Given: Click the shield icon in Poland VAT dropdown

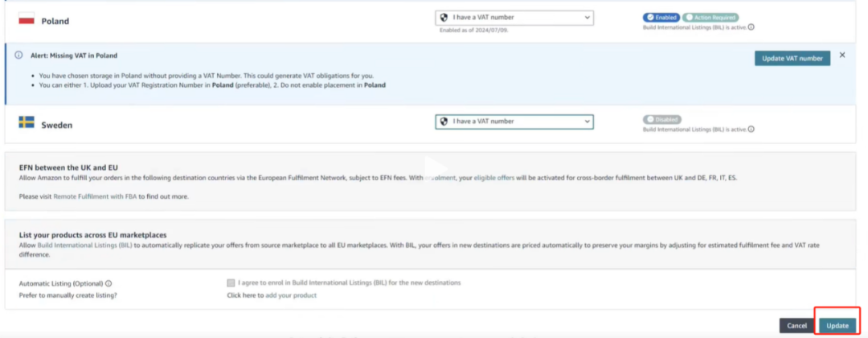Looking at the screenshot, I should (444, 18).
